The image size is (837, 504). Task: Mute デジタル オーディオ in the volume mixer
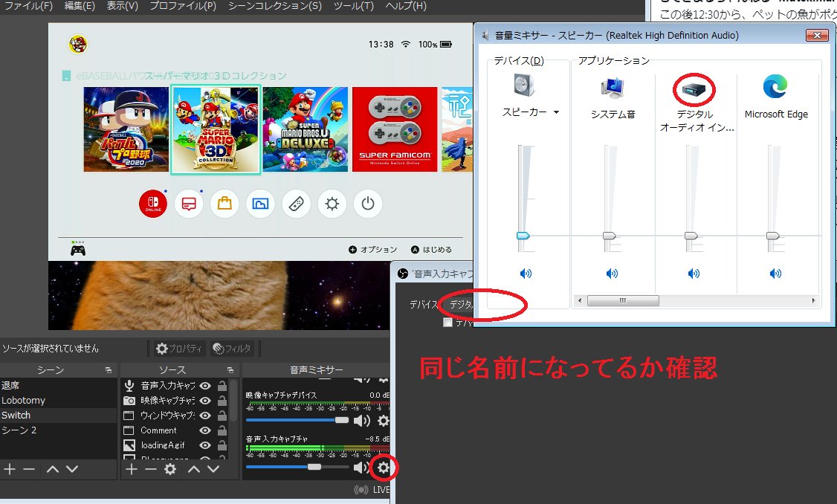click(x=694, y=274)
